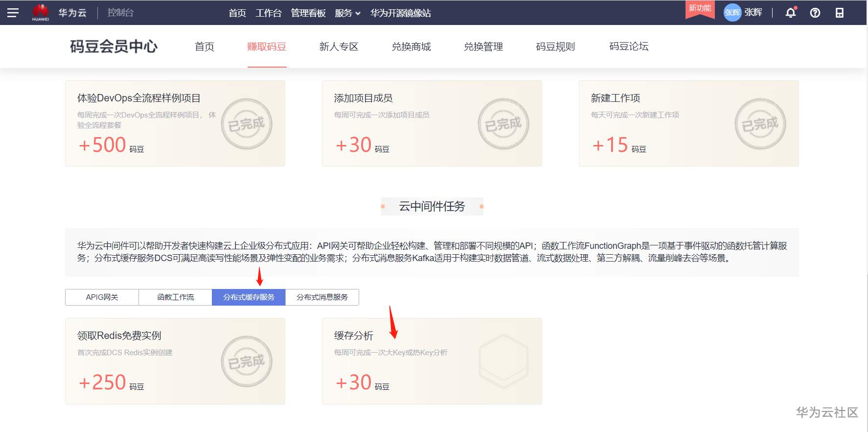
Task: Open 管理看板 in the top bar
Action: coord(308,13)
